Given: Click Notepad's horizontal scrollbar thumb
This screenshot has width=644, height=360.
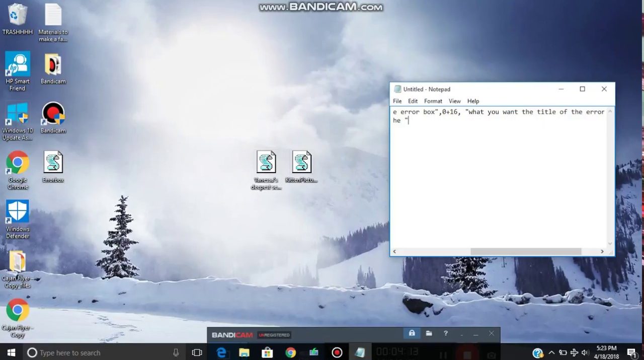Looking at the screenshot, I should point(526,251).
